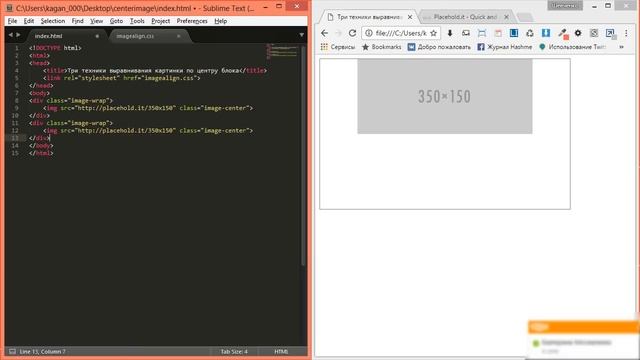Image resolution: width=640 pixels, height=360 pixels.
Task: Click the blue screen-capture frame extension icon
Action: tap(482, 33)
